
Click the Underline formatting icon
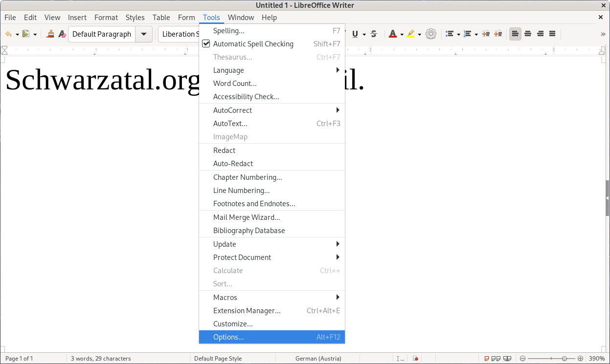point(355,34)
